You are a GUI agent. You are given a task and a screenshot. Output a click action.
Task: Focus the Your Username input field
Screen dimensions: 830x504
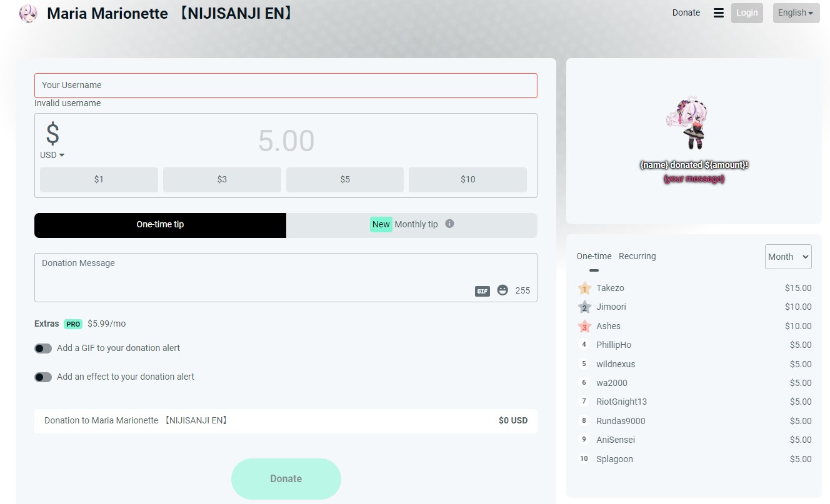click(x=286, y=86)
